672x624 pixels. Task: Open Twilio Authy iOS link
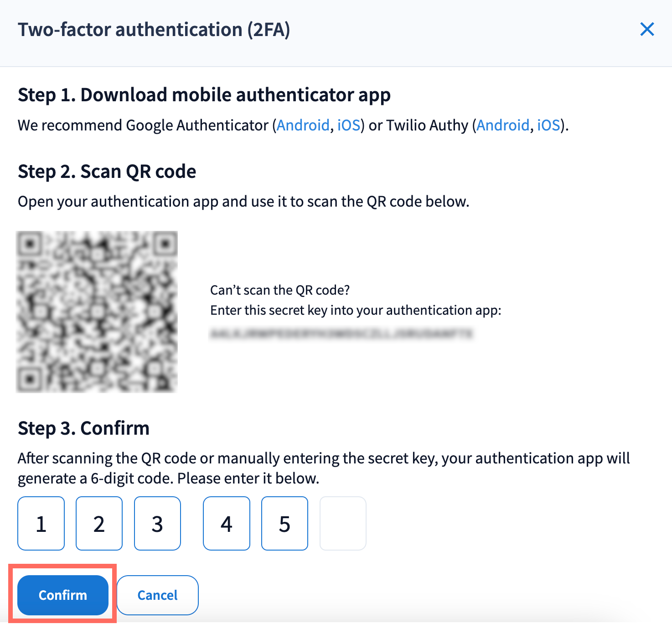coord(548,125)
